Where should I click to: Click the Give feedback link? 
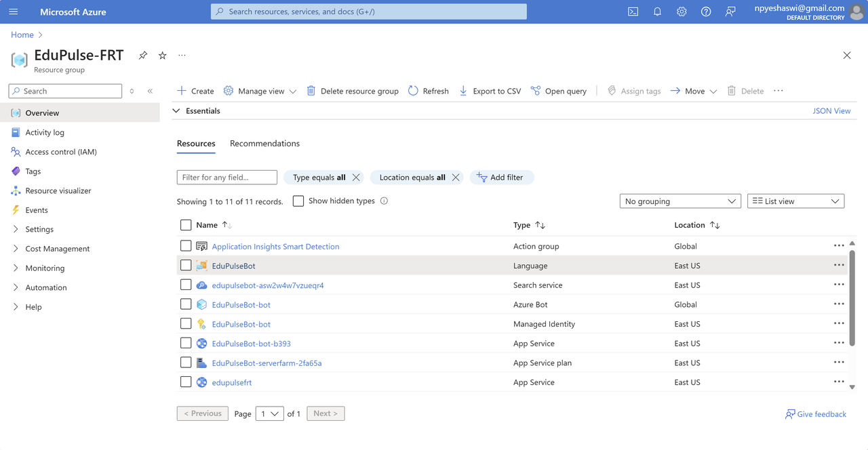click(x=816, y=414)
